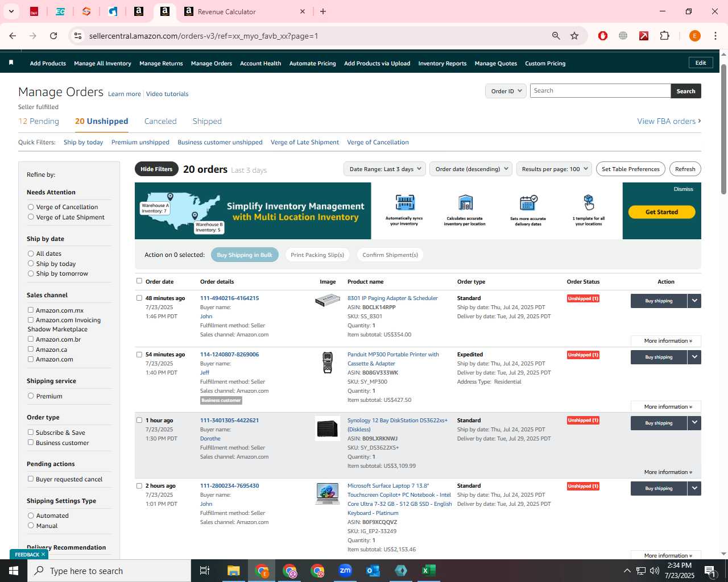
Task: Tick the select-all orders header checkbox
Action: (139, 281)
